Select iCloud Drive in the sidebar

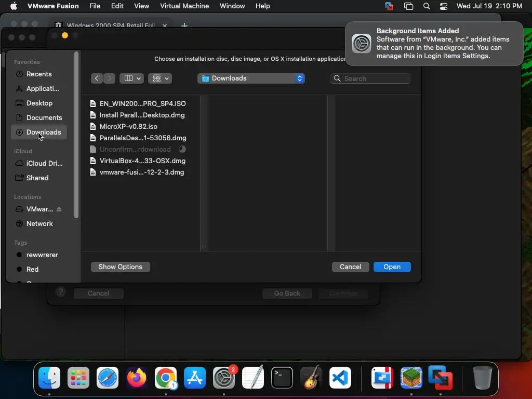pos(38,163)
